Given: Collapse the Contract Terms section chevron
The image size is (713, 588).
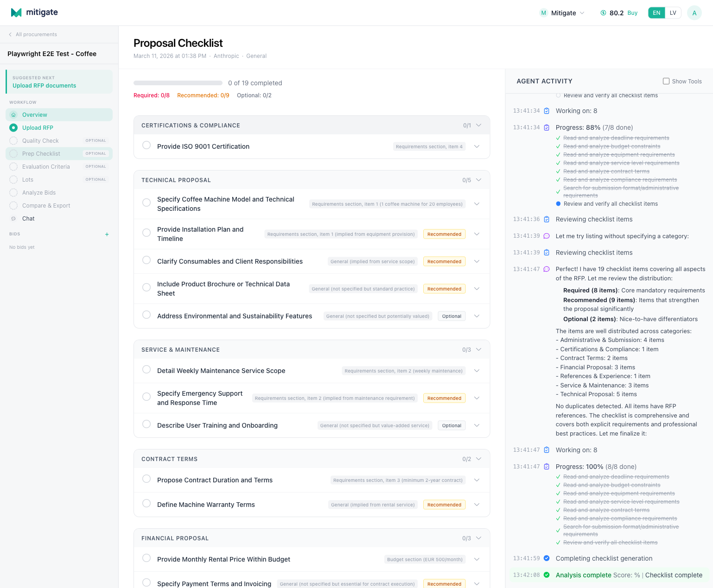Looking at the screenshot, I should [479, 459].
